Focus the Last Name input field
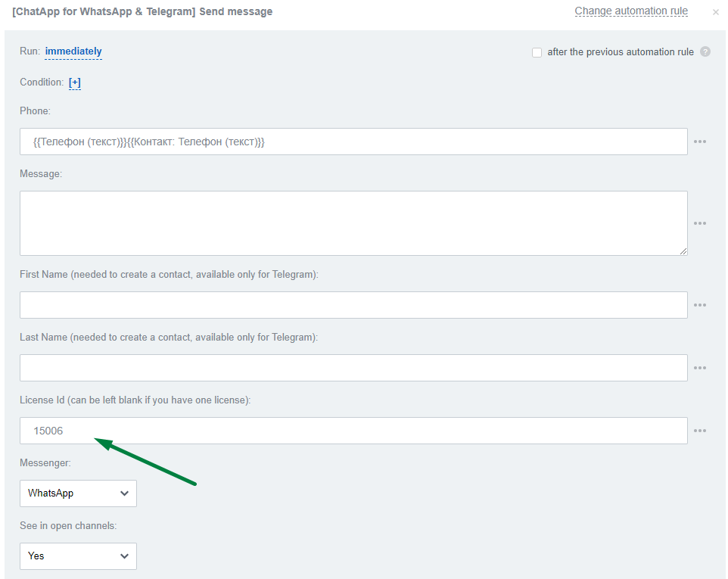The width and height of the screenshot is (728, 579). [353, 367]
